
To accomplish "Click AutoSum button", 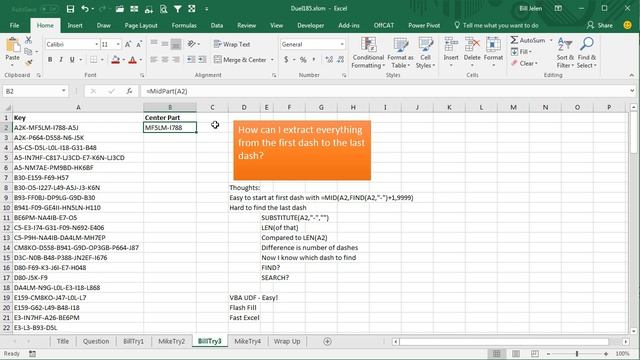I will click(x=528, y=40).
